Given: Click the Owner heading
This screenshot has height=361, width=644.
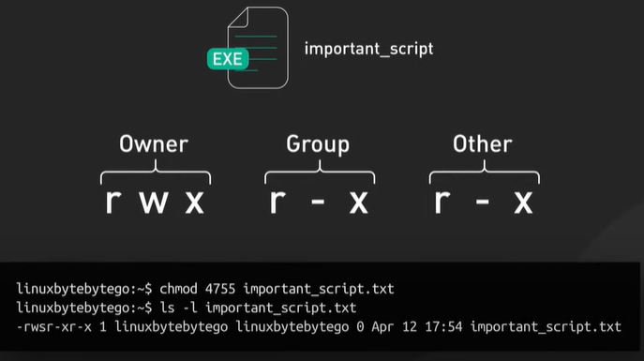Looking at the screenshot, I should (154, 144).
